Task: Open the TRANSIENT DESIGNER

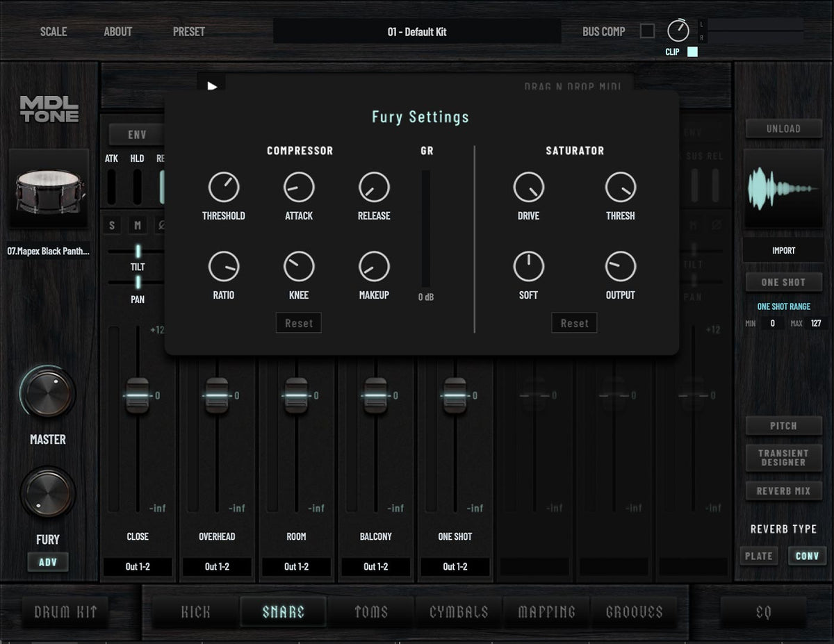Action: click(783, 457)
